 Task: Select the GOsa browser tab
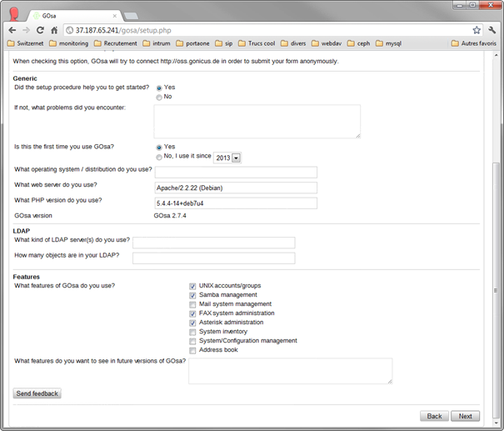[74, 16]
